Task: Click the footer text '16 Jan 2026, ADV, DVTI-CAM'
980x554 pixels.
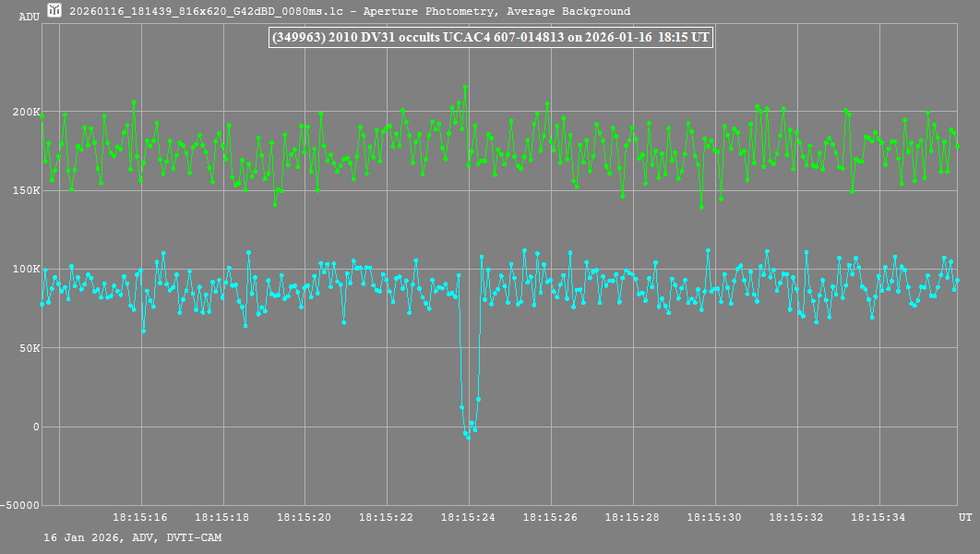Action: [132, 537]
